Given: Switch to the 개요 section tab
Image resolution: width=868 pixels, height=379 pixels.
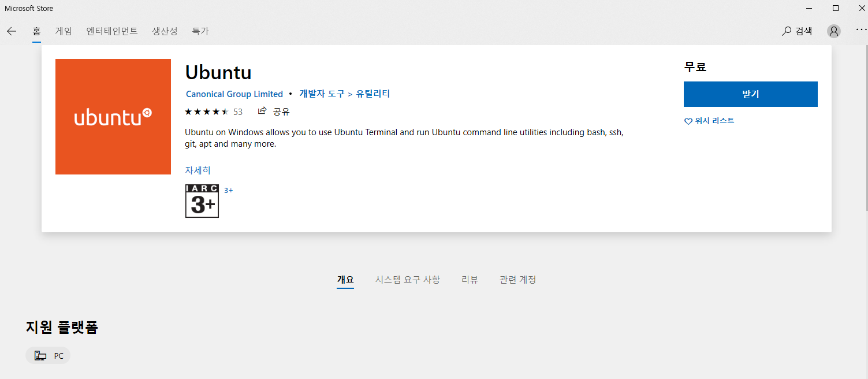Looking at the screenshot, I should (x=345, y=280).
